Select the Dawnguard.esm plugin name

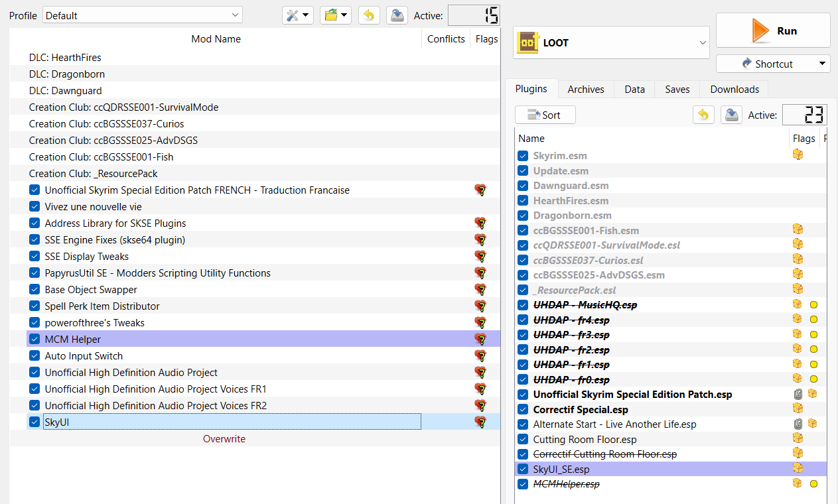(571, 186)
